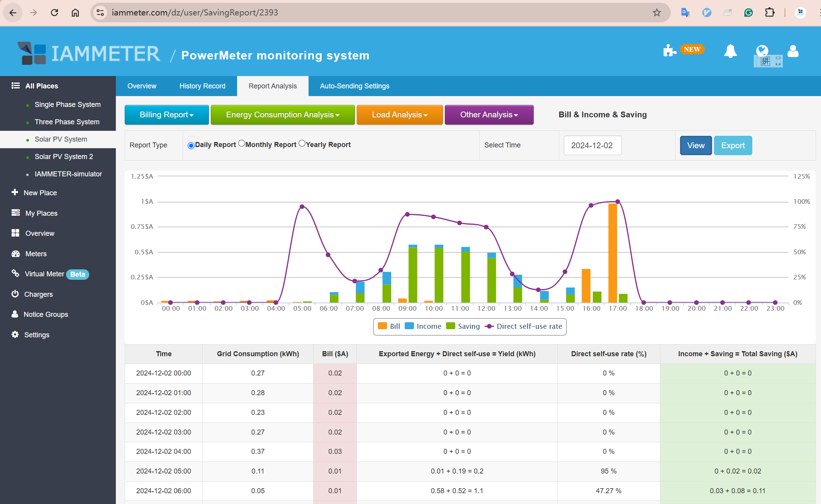The height and width of the screenshot is (504, 821).
Task: Toggle the Saving series in the chart legend
Action: (x=463, y=326)
